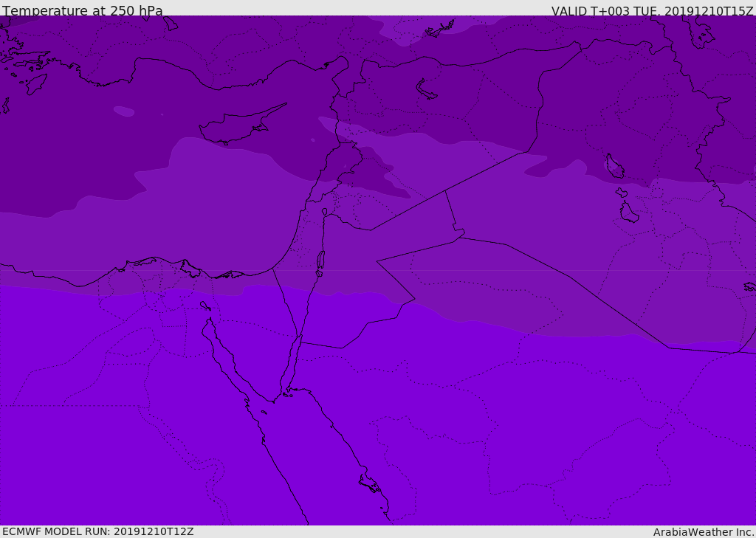
Task: Click the 'ECMWF MODEL RUN: 20191210T12Z' label
Action: 98,532
